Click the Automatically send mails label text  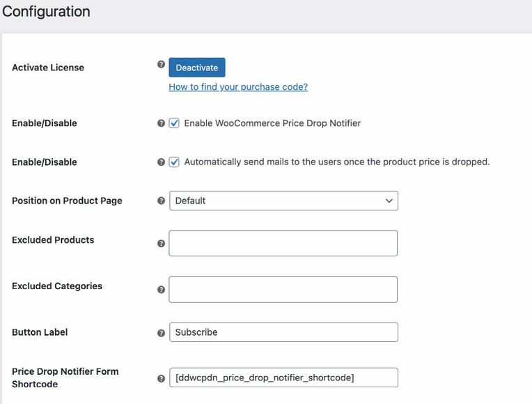pyautogui.click(x=337, y=162)
